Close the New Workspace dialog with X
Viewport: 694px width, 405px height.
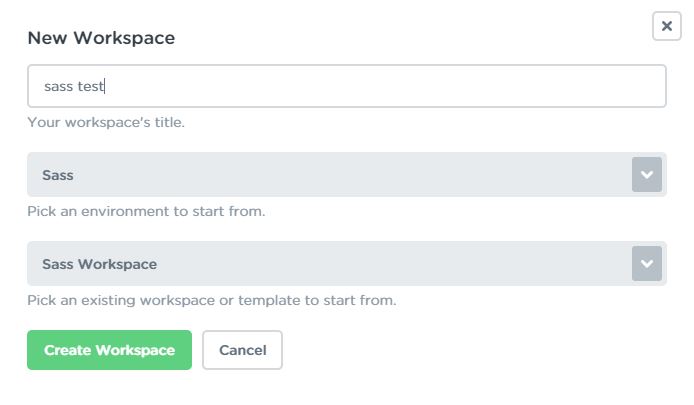pyautogui.click(x=666, y=26)
